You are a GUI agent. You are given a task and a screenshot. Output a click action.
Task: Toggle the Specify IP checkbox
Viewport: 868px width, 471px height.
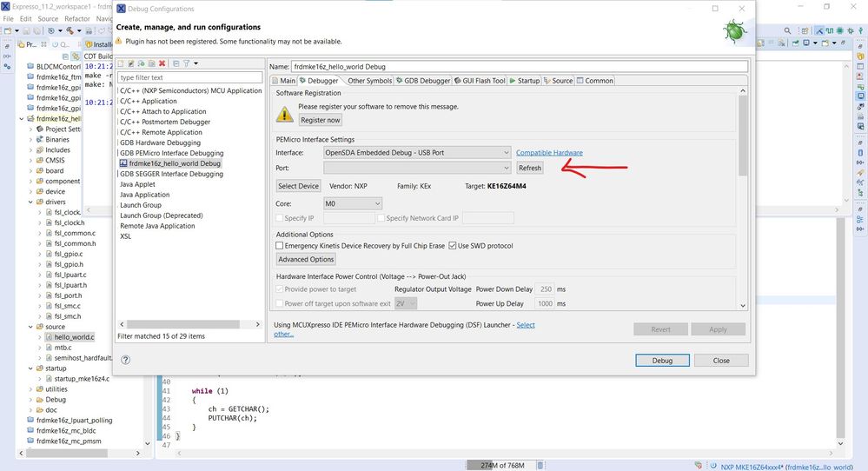(280, 218)
